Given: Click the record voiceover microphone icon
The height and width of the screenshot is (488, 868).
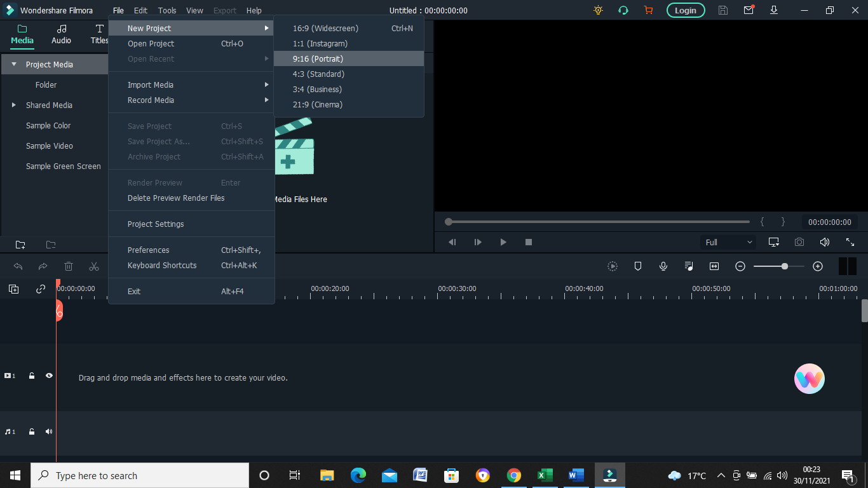Looking at the screenshot, I should pos(663,266).
